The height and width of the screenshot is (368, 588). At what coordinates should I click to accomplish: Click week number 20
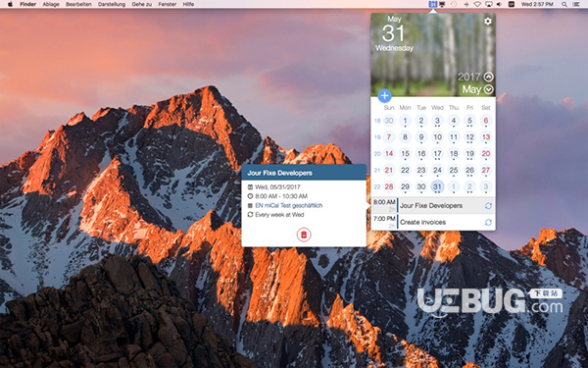pos(377,154)
